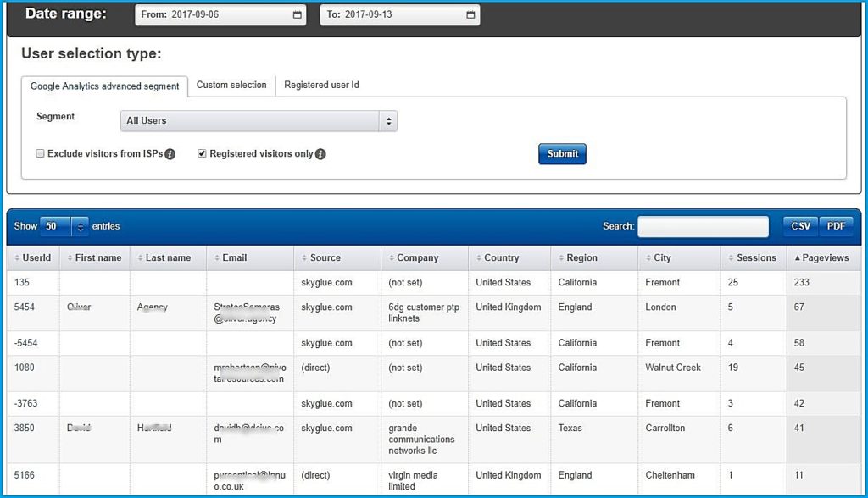Click the Country column sort icon
868x498 pixels.
[x=479, y=257]
